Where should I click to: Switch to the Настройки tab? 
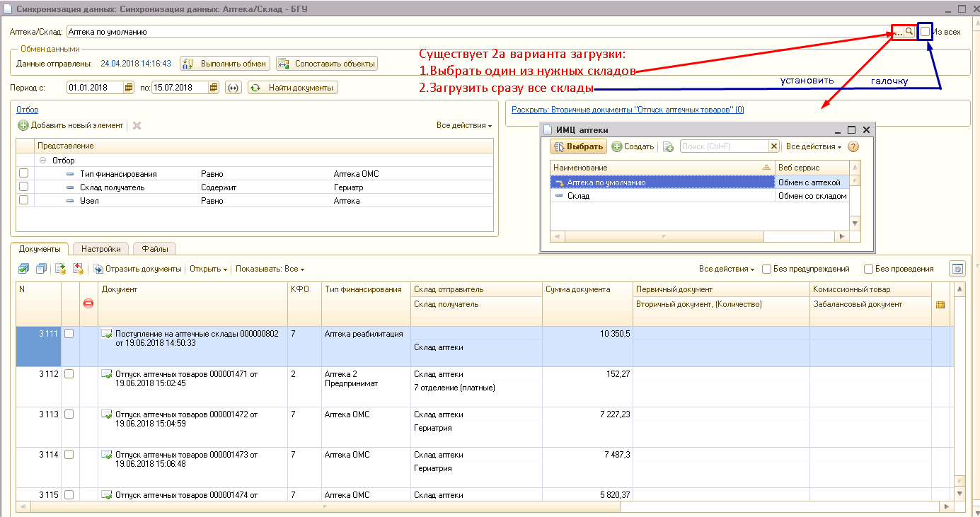coord(100,249)
